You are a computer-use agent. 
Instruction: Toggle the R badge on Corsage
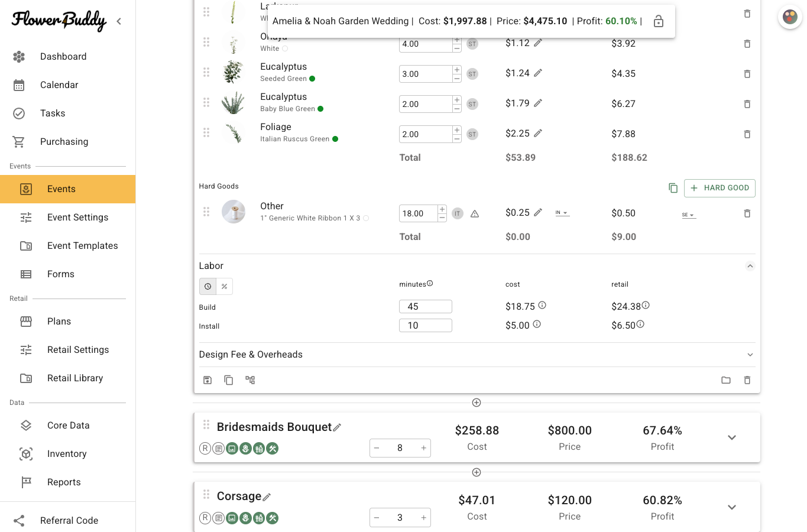pos(205,518)
